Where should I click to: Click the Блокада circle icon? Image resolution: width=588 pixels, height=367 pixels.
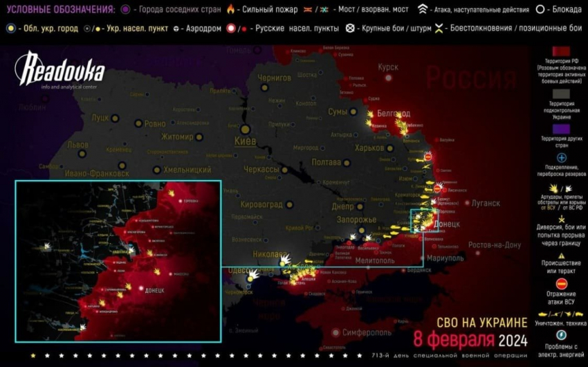click(541, 10)
